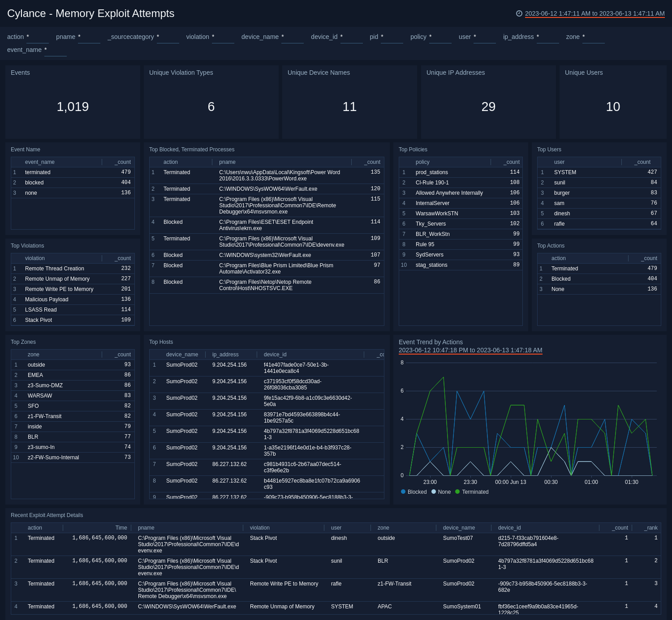The height and width of the screenshot is (620, 672).
Task: Toggle the Blocked series in Event Trend legend
Action: pyautogui.click(x=415, y=492)
